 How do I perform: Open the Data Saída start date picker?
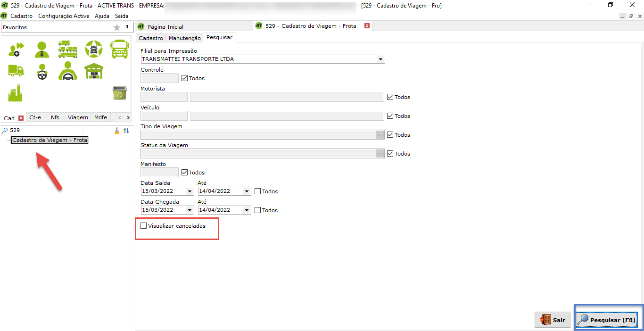(x=190, y=191)
